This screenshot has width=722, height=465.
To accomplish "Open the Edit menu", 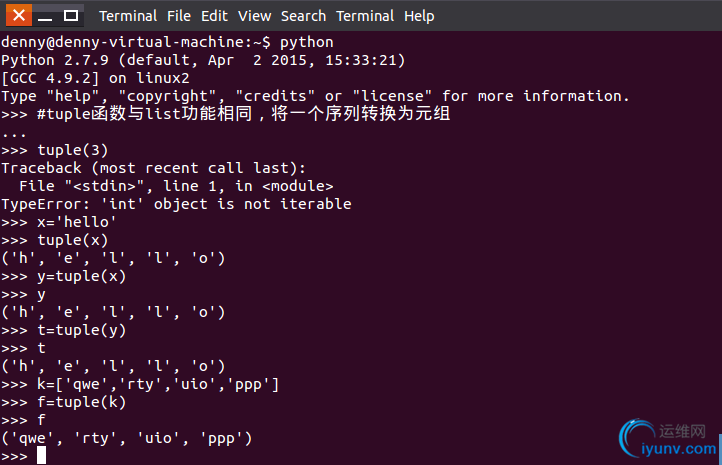I will 214,16.
